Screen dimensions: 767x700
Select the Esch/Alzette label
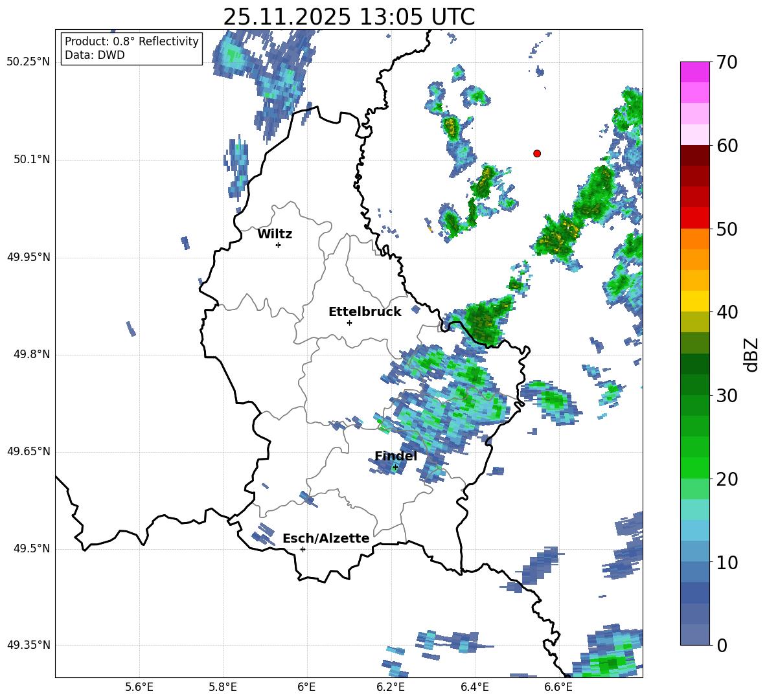pyautogui.click(x=326, y=538)
